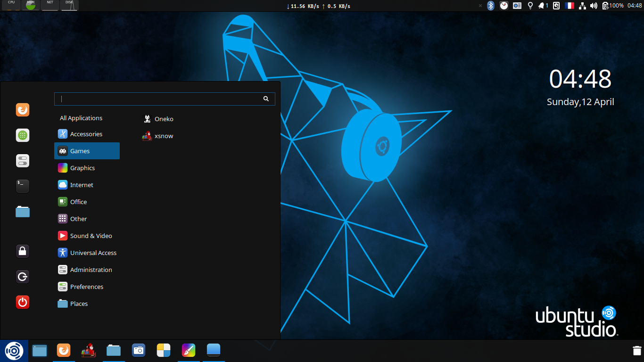Screen dimensions: 644x362
Task: Open Sound & Video category
Action: coord(87,236)
